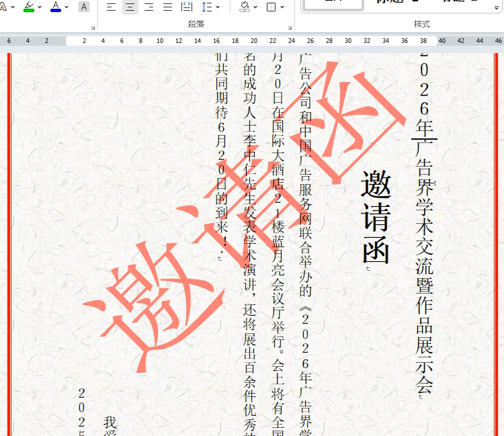Click the horizontal ruler at mark 20
Image resolution: width=504 pixels, height=436 pixels.
[x=254, y=41]
